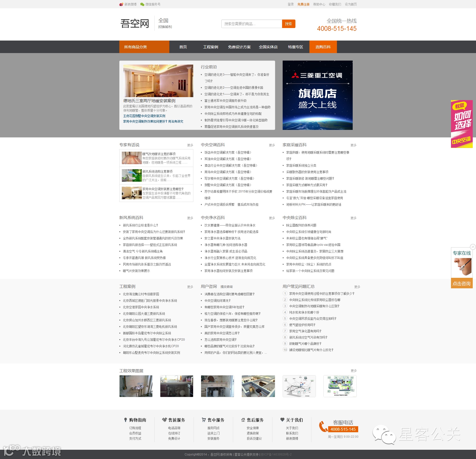Click the 提交咨询 link
The image size is (476, 459).
(x=227, y=287)
